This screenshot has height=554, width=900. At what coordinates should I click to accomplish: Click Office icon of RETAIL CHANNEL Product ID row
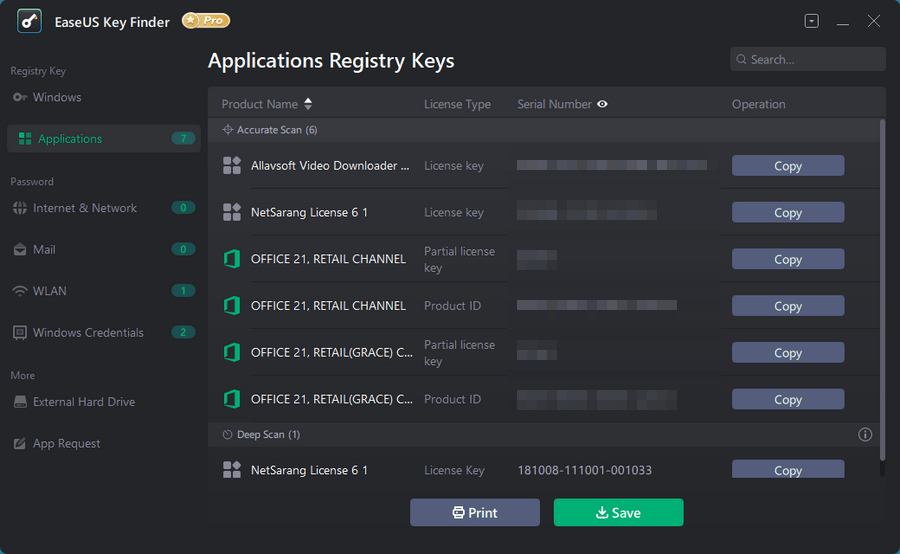click(232, 305)
